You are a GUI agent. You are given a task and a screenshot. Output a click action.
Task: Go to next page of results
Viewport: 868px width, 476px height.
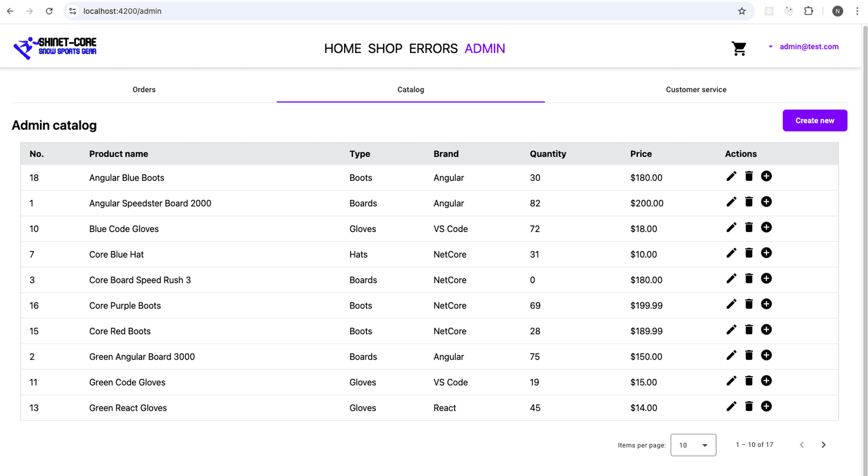tap(823, 445)
